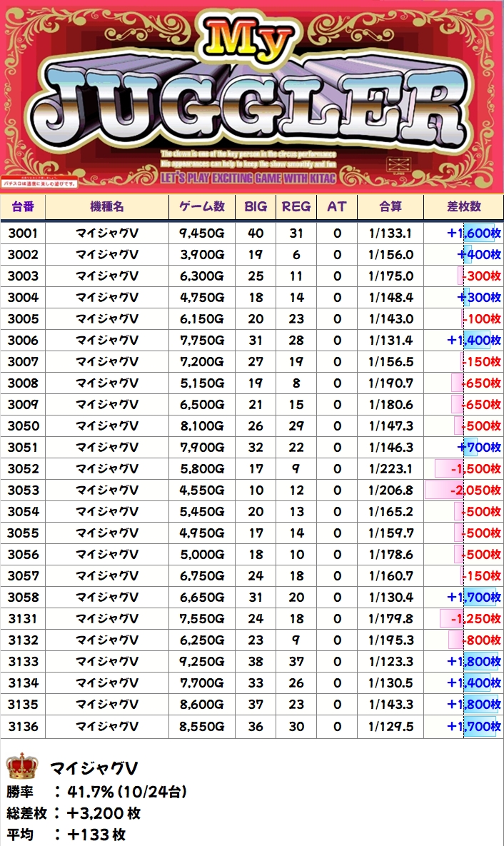
Task: Click the gold crown icon
Action: tap(21, 767)
